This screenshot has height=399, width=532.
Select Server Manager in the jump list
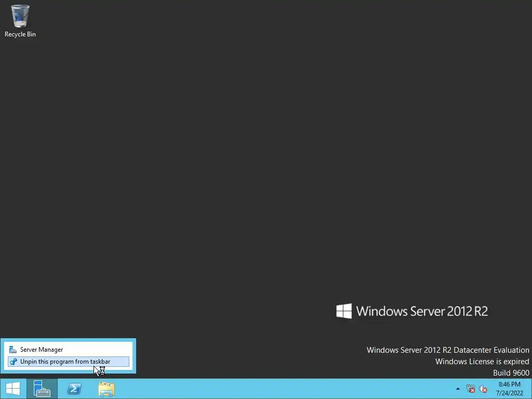[68, 350]
